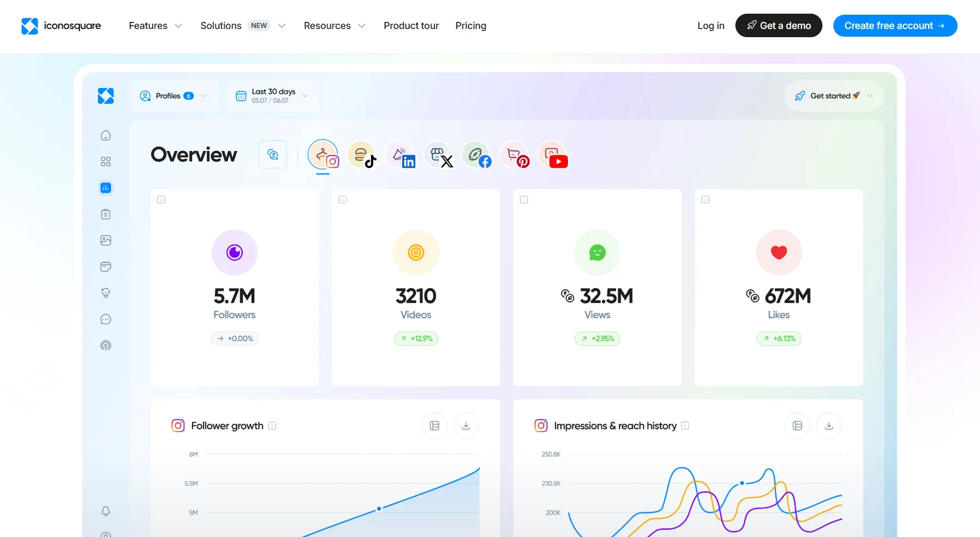Open the clipboard reports icon in sidebar

click(x=106, y=214)
